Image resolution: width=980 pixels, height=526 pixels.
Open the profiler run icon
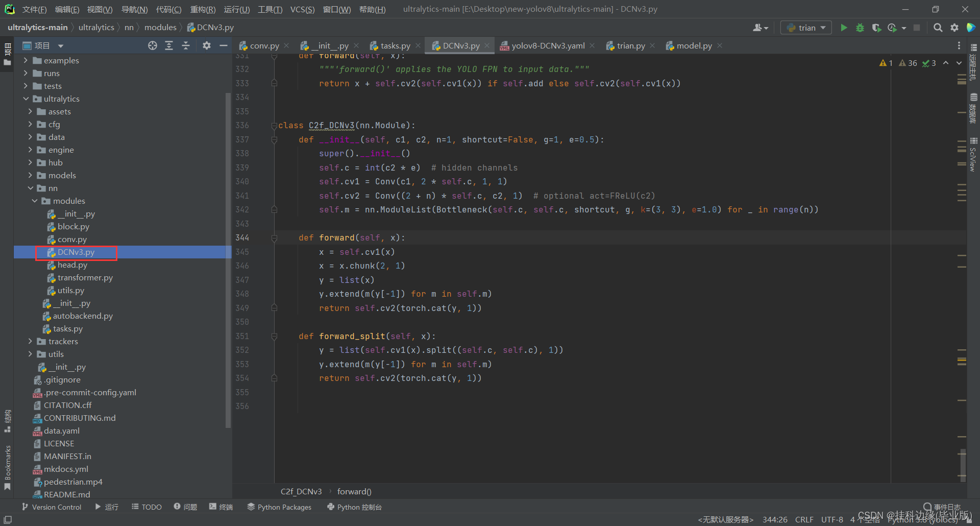tap(892, 28)
